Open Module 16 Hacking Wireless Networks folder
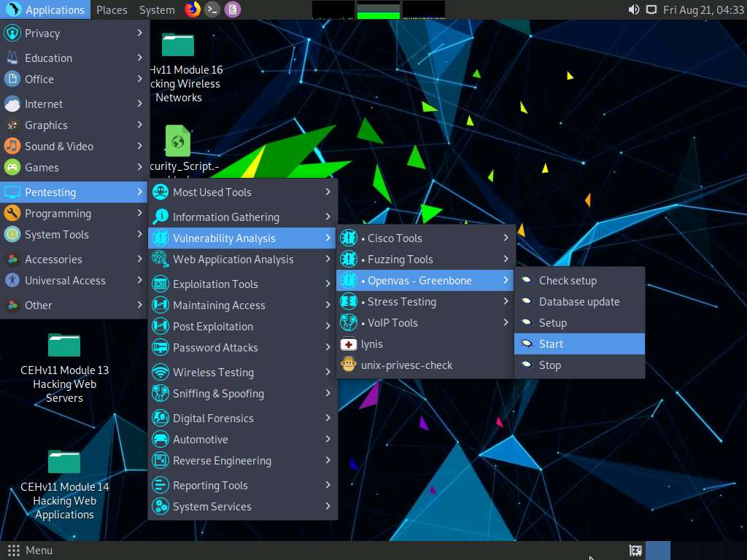The width and height of the screenshot is (747, 560). [x=177, y=44]
